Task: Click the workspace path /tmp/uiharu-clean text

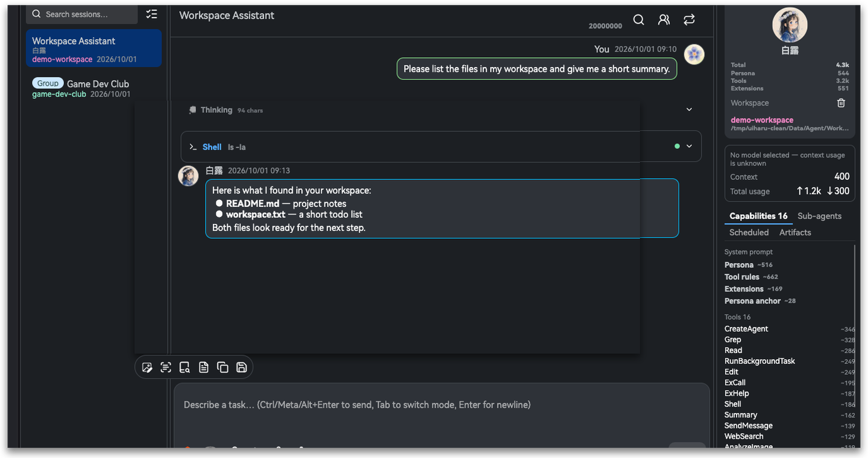Action: click(790, 129)
